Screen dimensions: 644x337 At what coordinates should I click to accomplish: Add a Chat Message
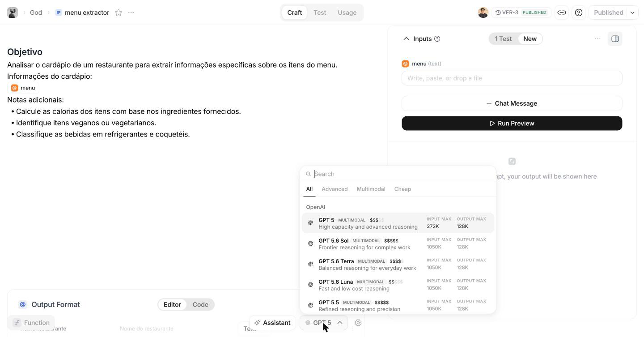512,103
